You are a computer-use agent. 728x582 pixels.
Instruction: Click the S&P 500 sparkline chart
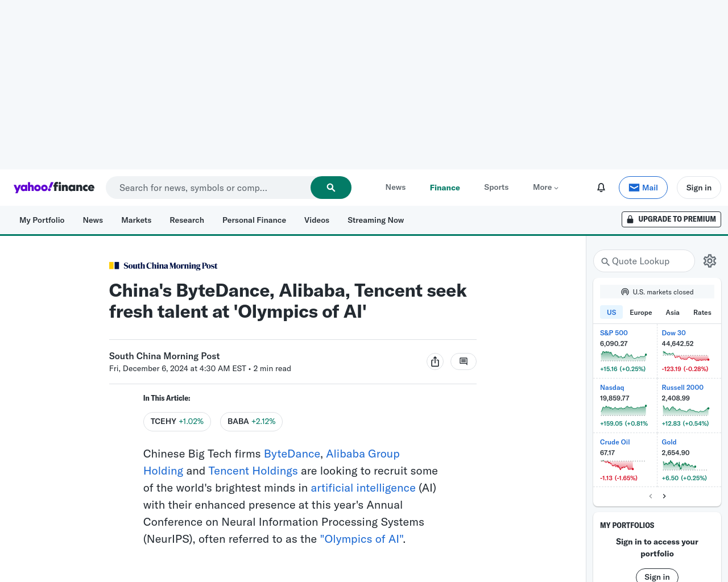tap(624, 356)
